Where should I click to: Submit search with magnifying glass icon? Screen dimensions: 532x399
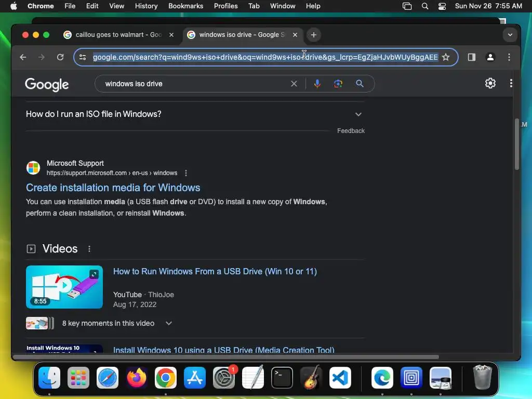360,84
